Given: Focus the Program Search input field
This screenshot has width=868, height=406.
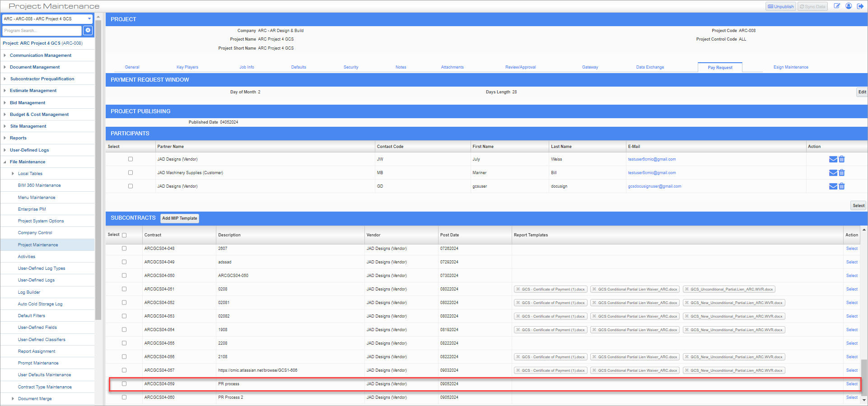Looking at the screenshot, I should [42, 31].
